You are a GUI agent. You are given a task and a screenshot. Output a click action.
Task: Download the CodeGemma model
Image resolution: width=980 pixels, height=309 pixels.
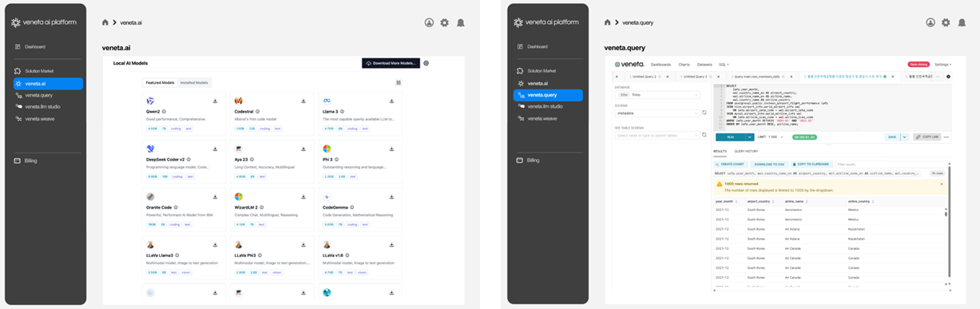391,197
